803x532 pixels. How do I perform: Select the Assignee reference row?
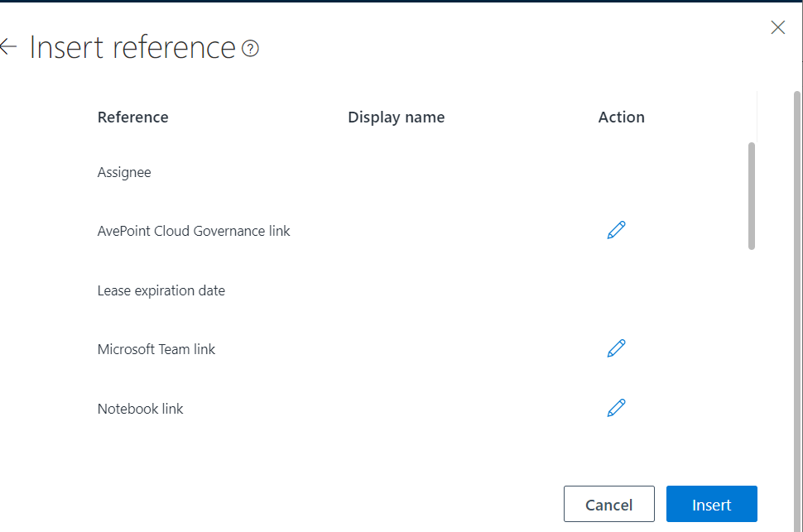click(124, 172)
